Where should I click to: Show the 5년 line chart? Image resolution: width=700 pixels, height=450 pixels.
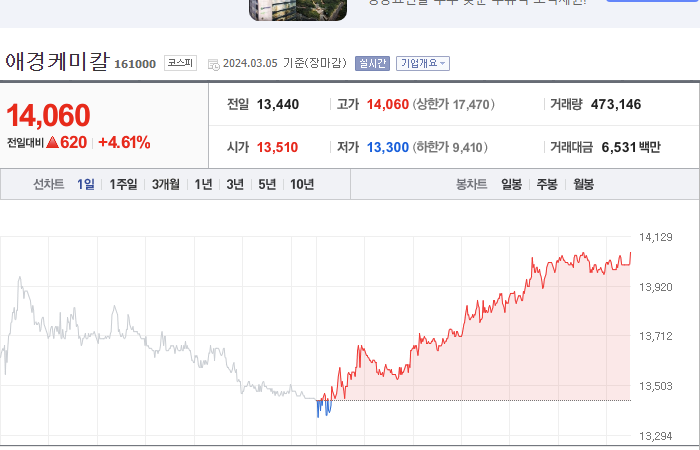(267, 184)
